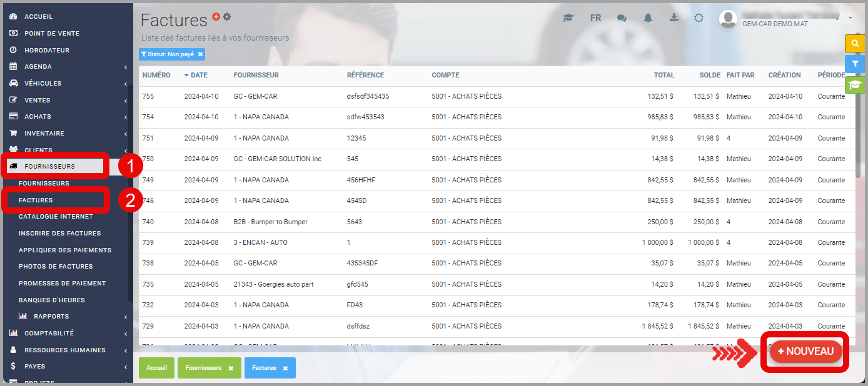This screenshot has height=386, width=868.
Task: Select 'Inscrire des factures' in sidebar
Action: coord(59,234)
